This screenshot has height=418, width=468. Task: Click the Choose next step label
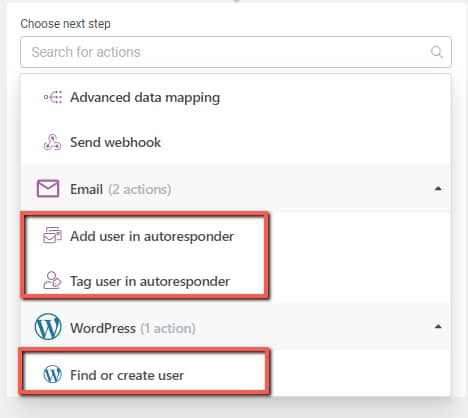point(65,24)
